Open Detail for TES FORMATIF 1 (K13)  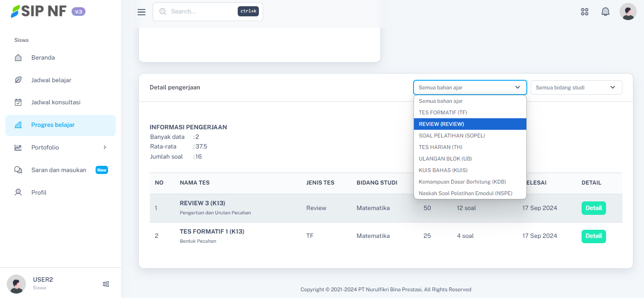(593, 236)
